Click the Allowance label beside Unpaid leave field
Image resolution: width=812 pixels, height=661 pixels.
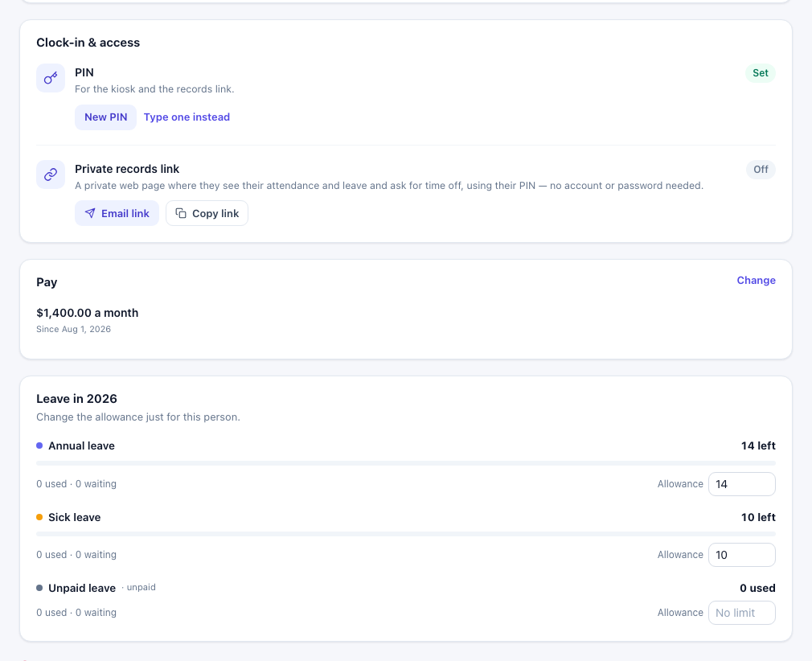click(x=680, y=612)
